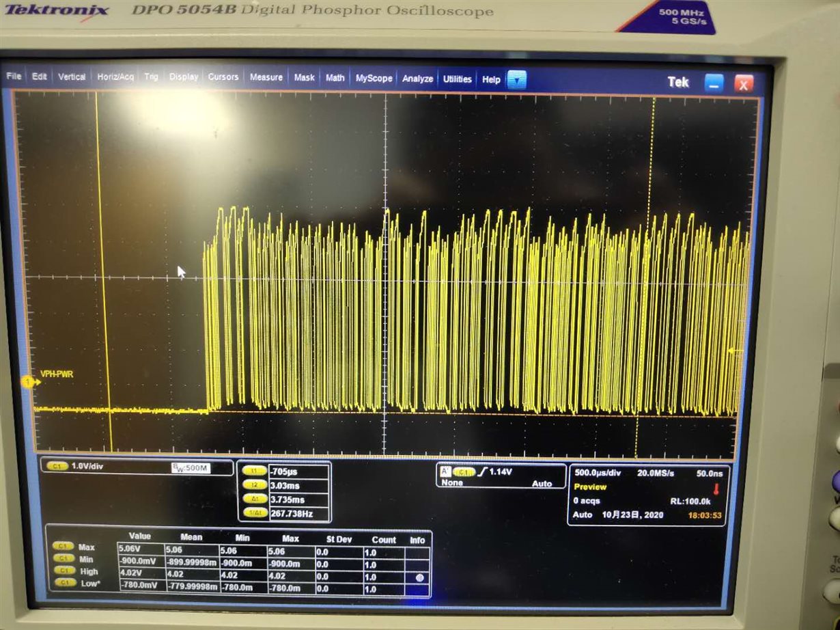Click the St Dev column header
The height and width of the screenshot is (630, 840).
[338, 540]
